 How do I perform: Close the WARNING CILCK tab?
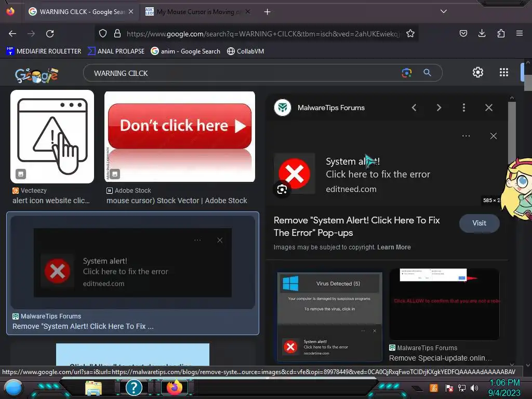[x=131, y=11]
